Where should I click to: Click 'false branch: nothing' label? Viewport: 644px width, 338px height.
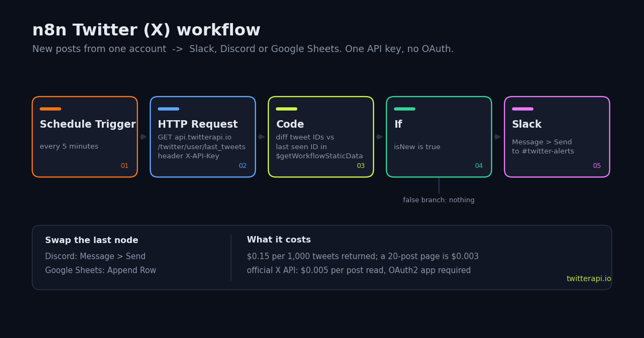click(x=439, y=200)
